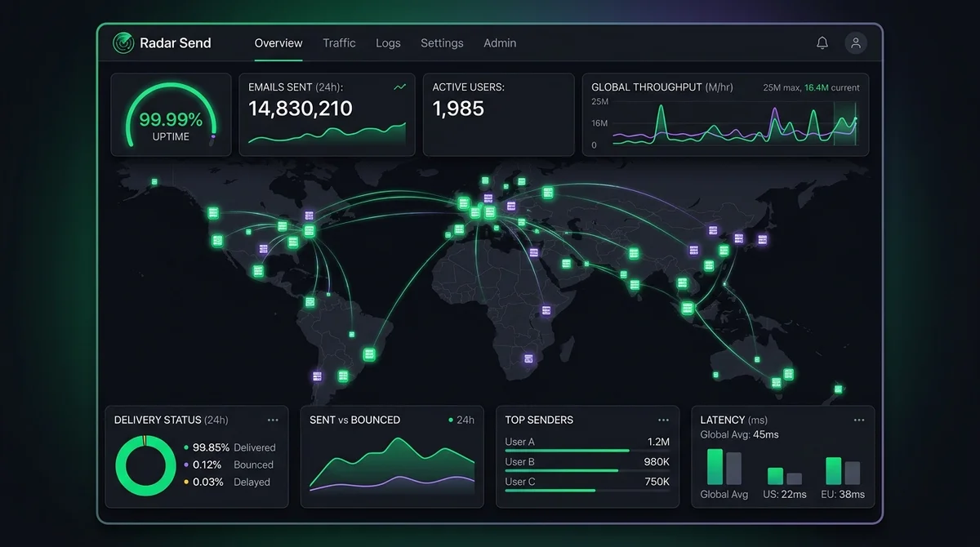This screenshot has width=980, height=547.
Task: Click User C's progress bar
Action: point(587,490)
